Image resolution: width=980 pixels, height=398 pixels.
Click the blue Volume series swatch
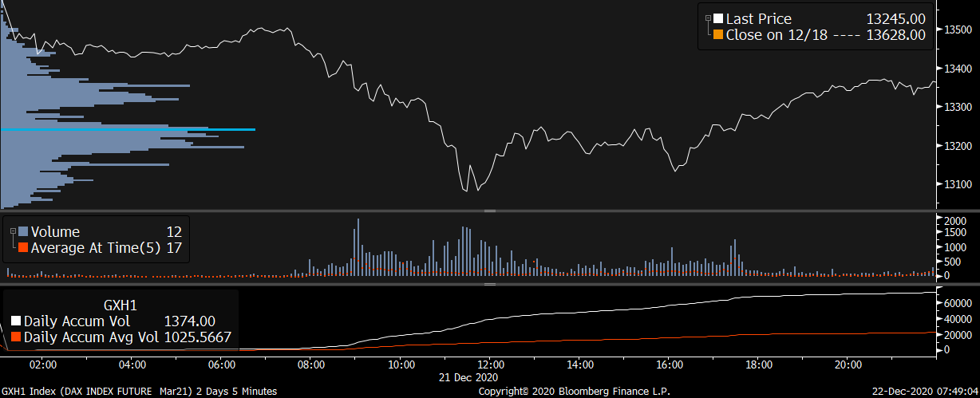(x=23, y=232)
